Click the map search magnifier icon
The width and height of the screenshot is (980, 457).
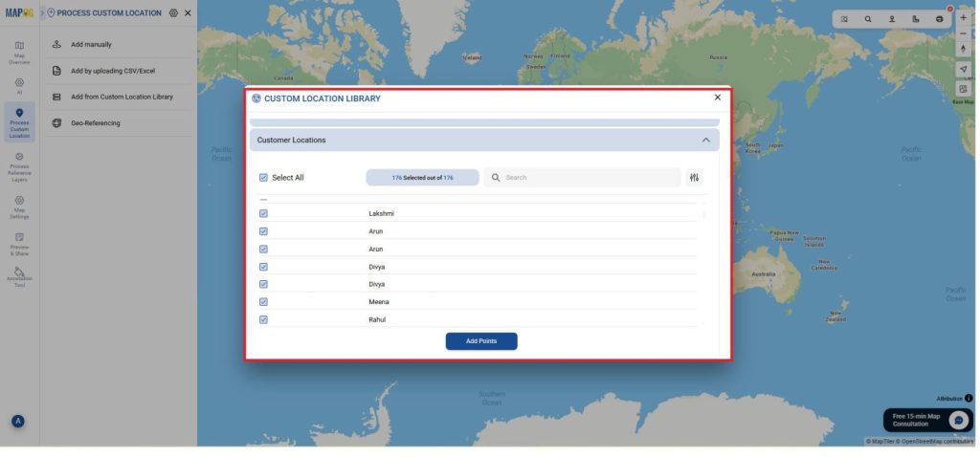coord(868,19)
